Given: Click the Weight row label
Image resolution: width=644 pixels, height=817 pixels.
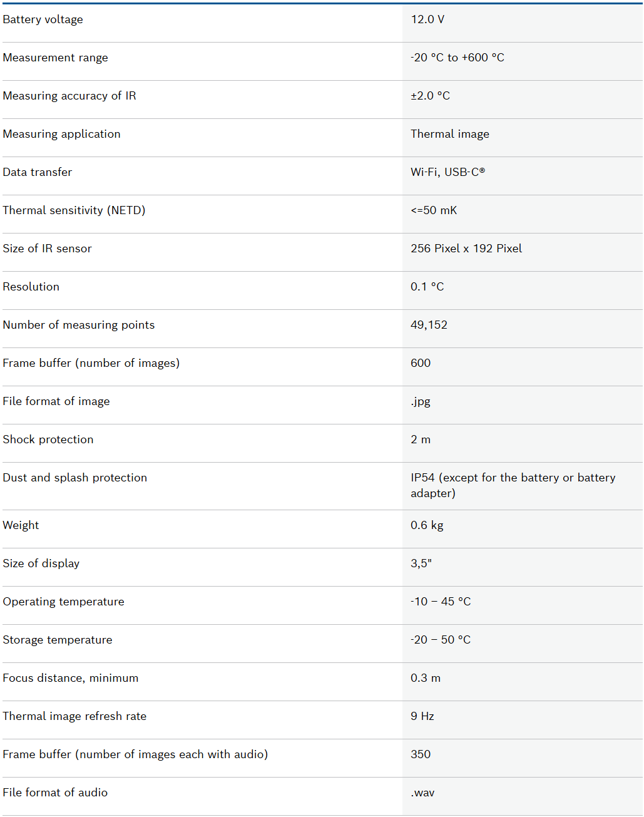Looking at the screenshot, I should point(21,525).
